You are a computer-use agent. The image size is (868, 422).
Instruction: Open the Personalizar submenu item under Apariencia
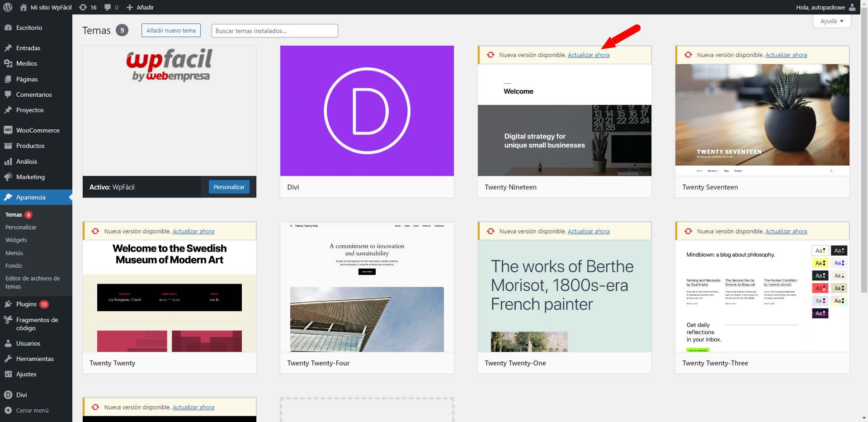coord(21,228)
